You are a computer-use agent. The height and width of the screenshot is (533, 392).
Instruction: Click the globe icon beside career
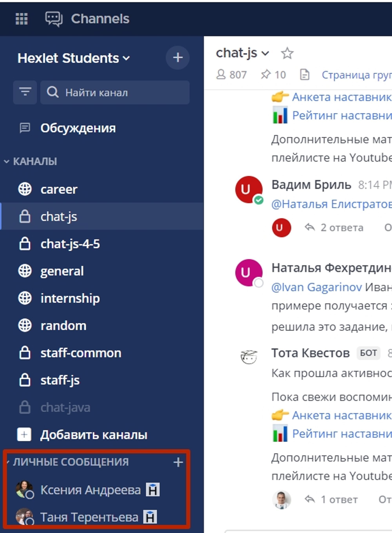[25, 189]
